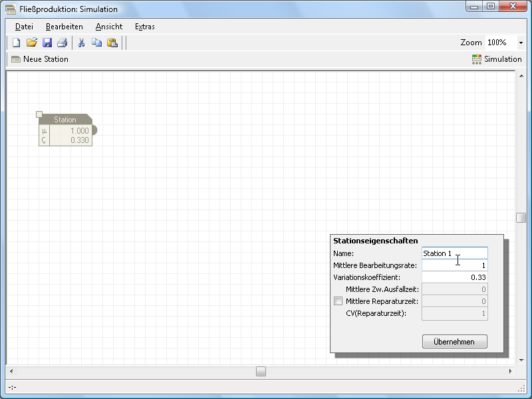532x399 pixels.
Task: Open the Extras menu
Action: tap(145, 27)
